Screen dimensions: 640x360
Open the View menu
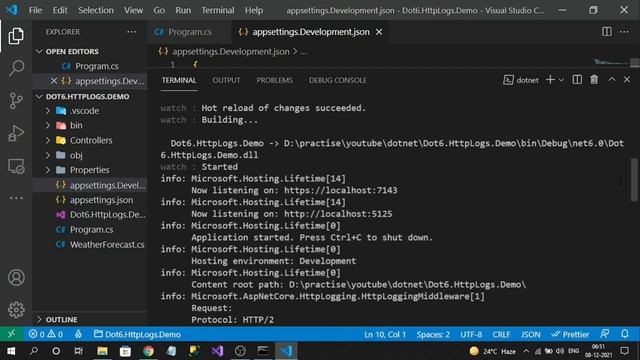133,10
